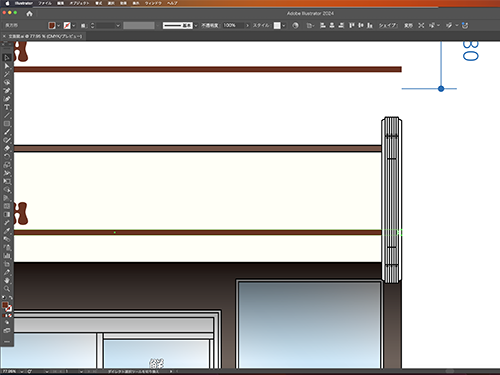This screenshot has height=375, width=500.
Task: Swap fill and stroke arrow
Action: [x=11, y=297]
